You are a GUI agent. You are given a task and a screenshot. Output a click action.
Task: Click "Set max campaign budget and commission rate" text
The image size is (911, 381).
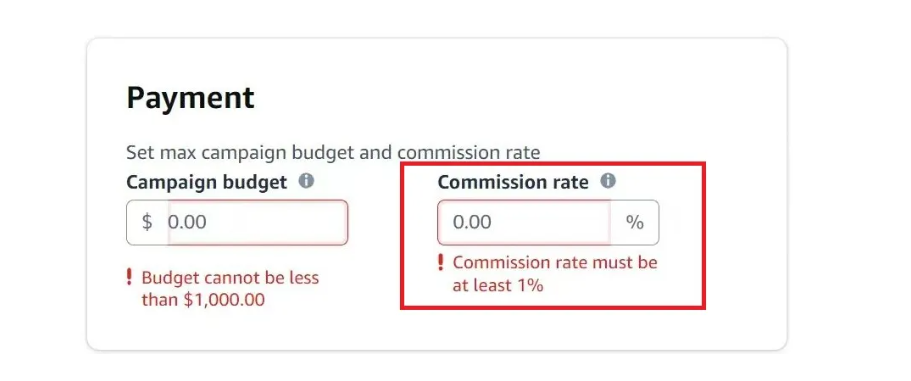tap(333, 153)
